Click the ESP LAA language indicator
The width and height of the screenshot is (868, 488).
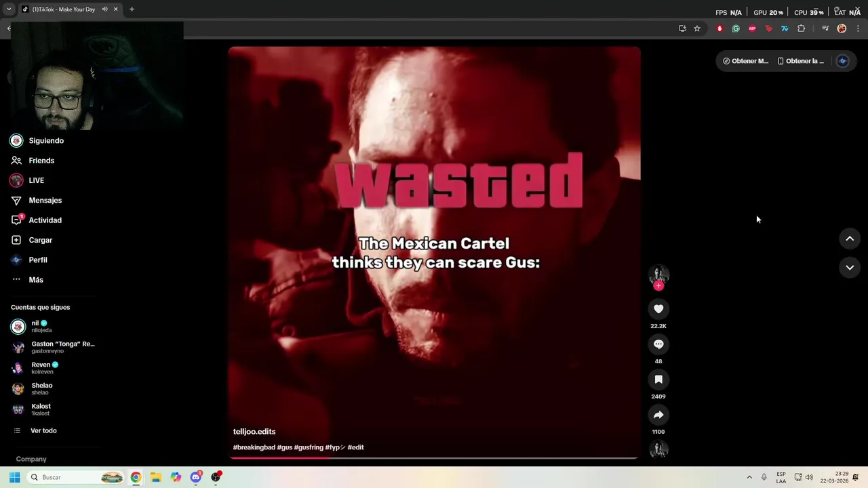(x=781, y=477)
